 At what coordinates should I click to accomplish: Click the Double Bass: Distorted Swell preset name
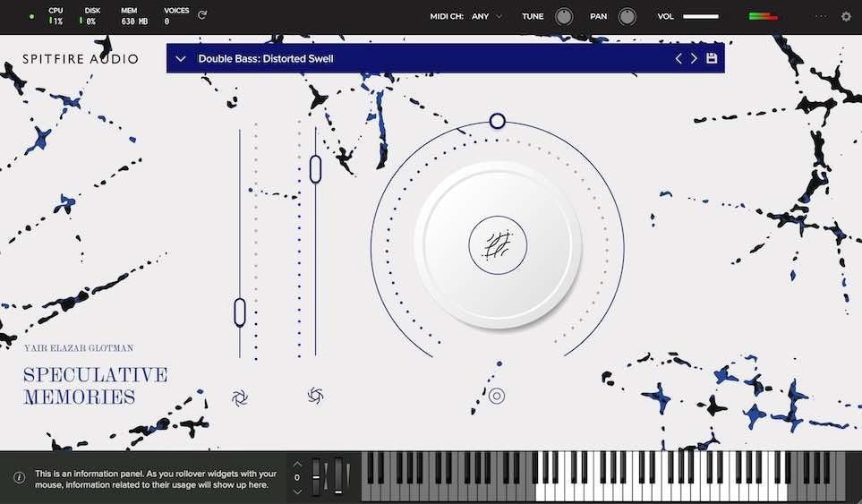(266, 59)
